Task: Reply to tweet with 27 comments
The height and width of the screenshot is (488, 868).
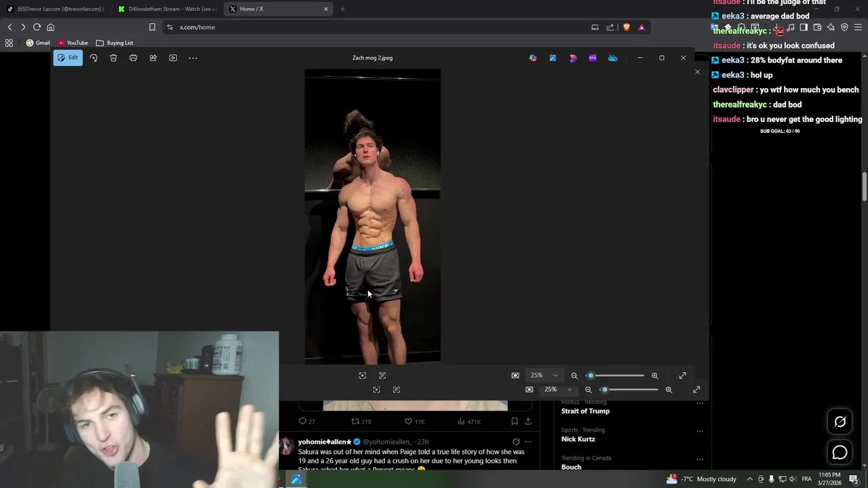Action: (x=307, y=422)
